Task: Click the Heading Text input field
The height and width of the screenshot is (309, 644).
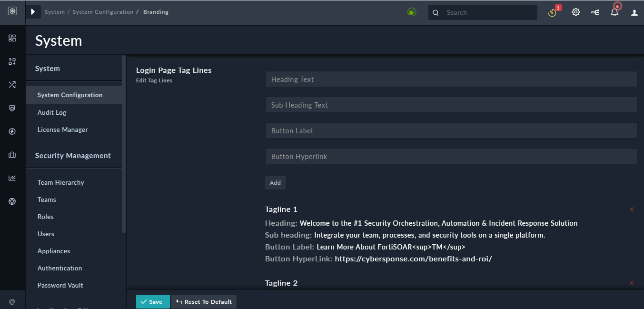Action: coord(451,79)
